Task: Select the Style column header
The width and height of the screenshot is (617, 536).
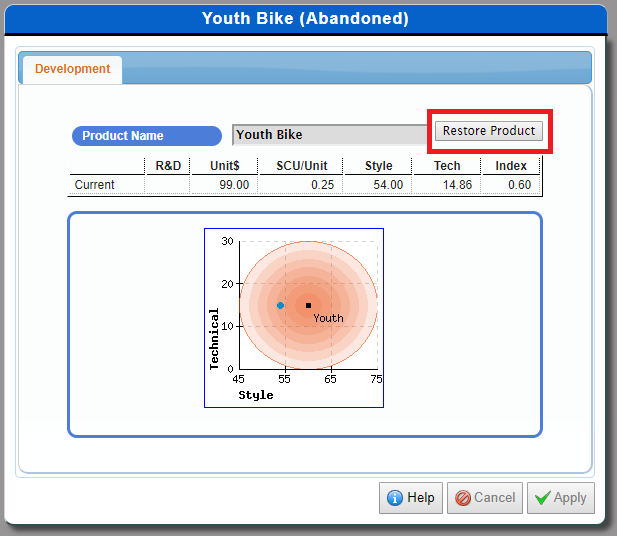Action: [x=378, y=166]
